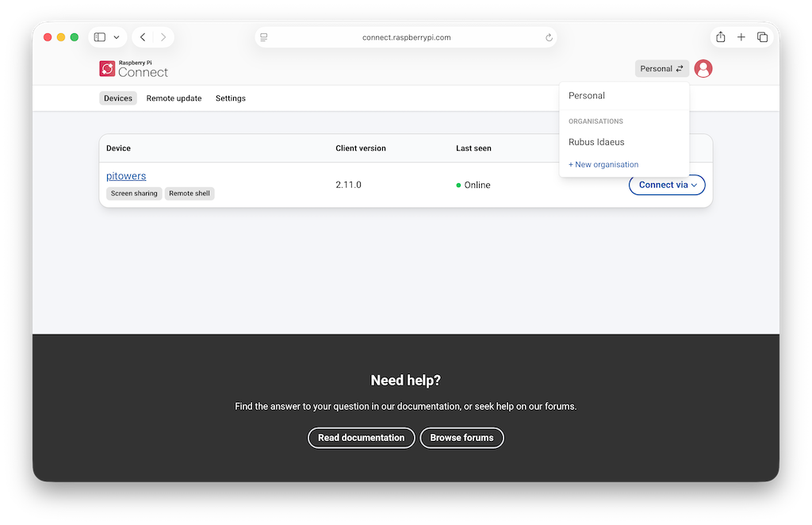Click the Remote shell tag

pos(190,194)
